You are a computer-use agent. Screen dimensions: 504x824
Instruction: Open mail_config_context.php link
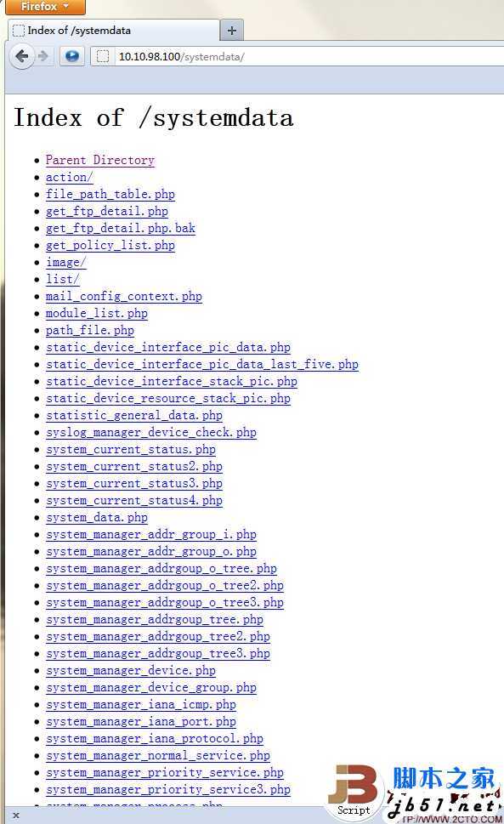pos(124,297)
